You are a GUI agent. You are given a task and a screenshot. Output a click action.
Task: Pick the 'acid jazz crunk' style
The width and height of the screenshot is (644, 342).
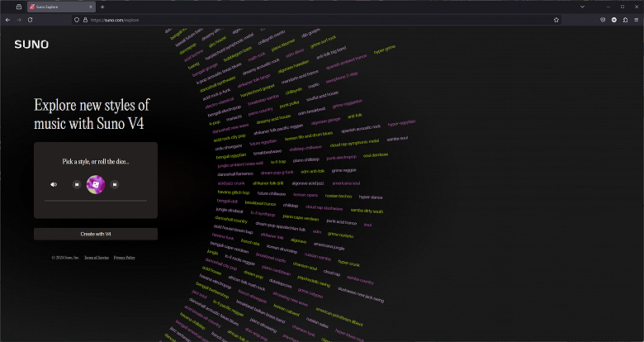pyautogui.click(x=231, y=183)
